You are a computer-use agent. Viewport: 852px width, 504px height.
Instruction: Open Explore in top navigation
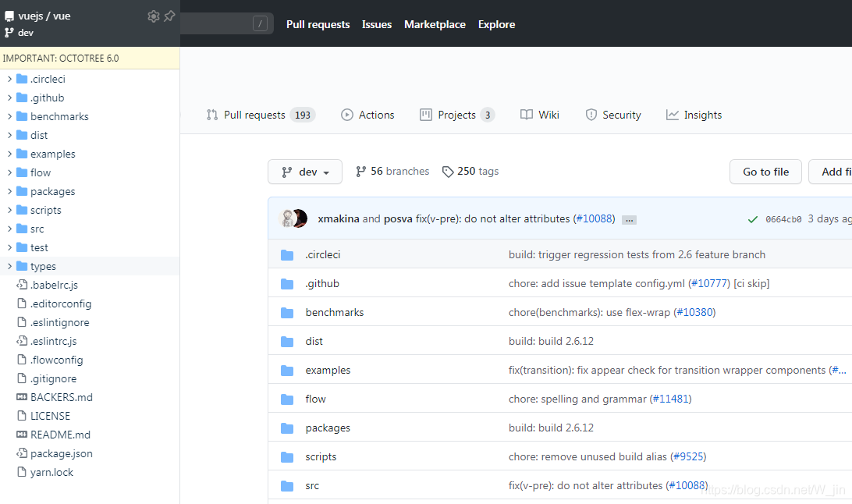tap(497, 24)
